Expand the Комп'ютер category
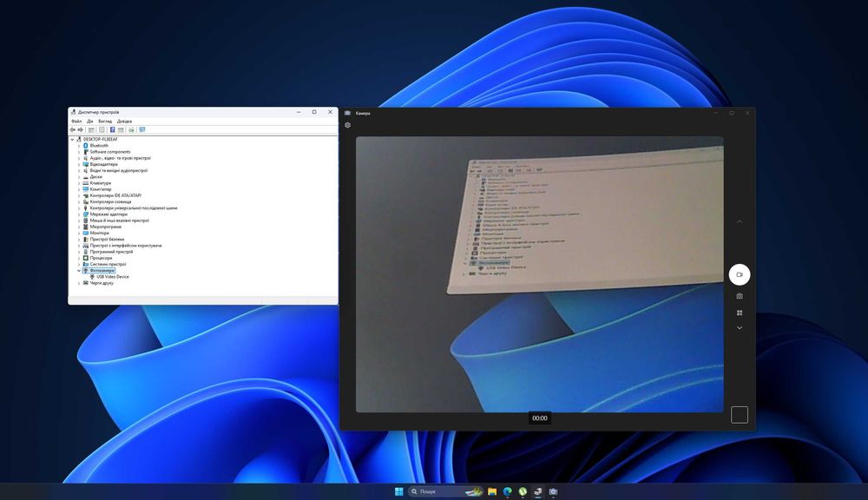 pos(79,189)
